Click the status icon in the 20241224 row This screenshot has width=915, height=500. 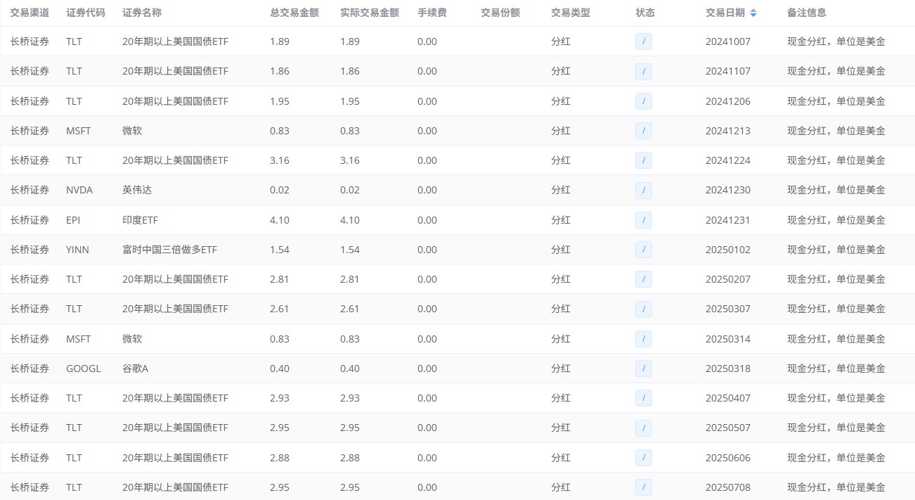click(x=644, y=160)
